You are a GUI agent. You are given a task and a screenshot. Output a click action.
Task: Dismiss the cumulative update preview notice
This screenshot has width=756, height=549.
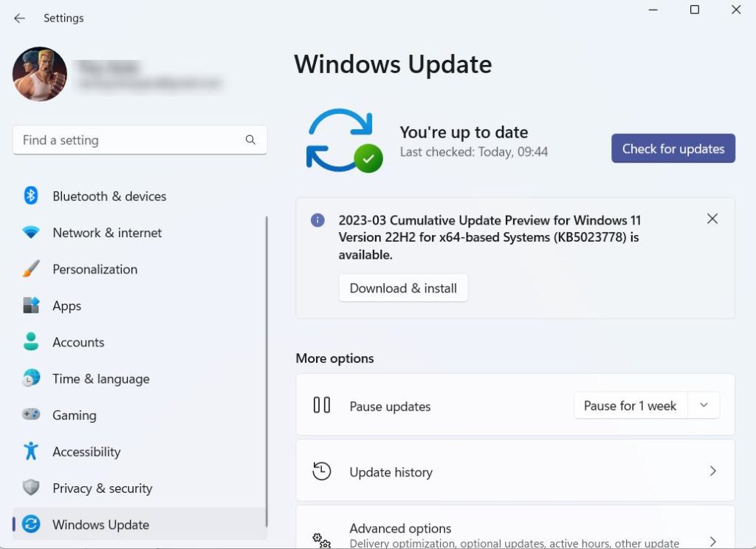[712, 219]
